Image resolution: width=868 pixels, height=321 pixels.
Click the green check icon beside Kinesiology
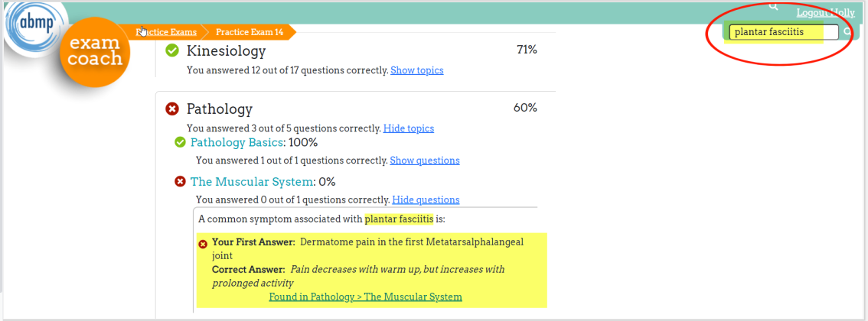(x=172, y=50)
